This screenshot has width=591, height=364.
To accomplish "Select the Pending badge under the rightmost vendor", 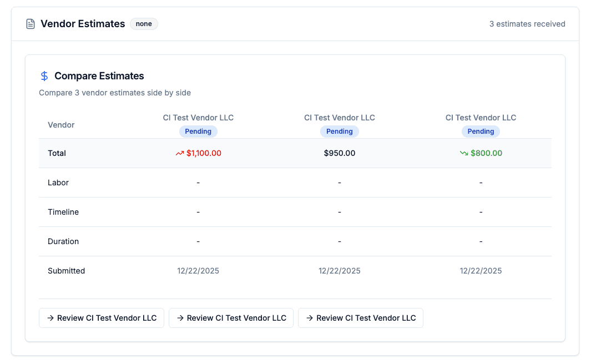I will [481, 132].
